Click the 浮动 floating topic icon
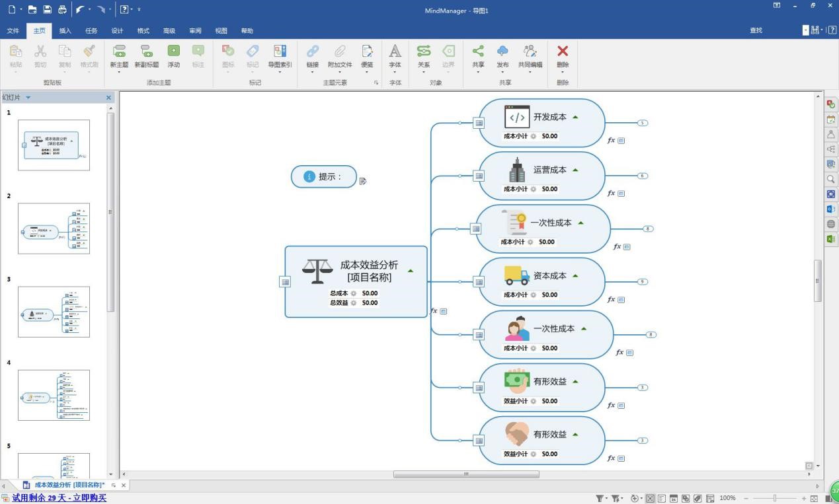Viewport: 839px width, 504px height. pyautogui.click(x=173, y=58)
